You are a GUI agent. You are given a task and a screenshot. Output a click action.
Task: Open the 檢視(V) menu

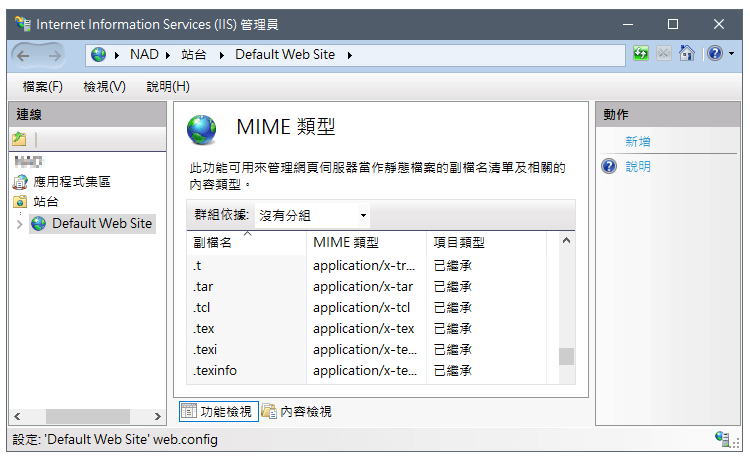[x=104, y=87]
